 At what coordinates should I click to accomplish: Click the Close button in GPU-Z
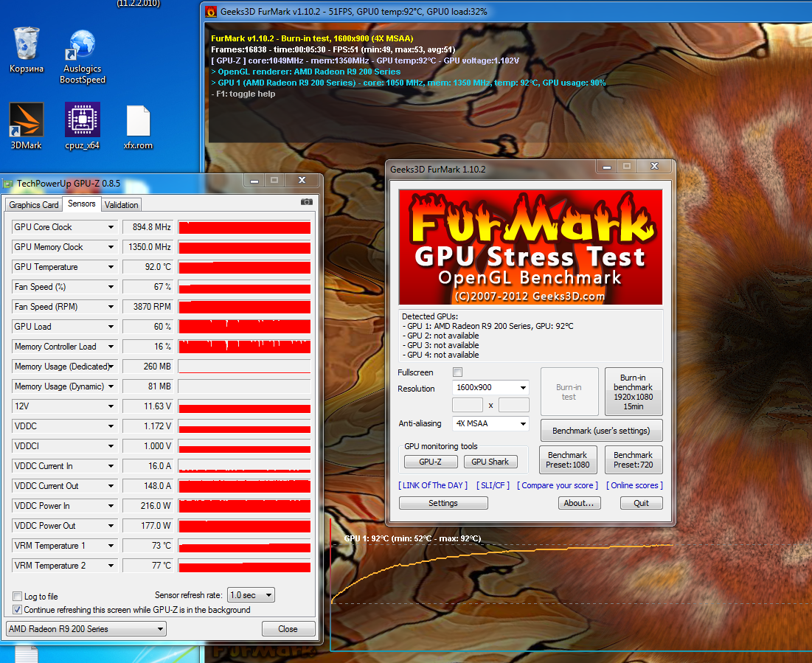click(288, 629)
